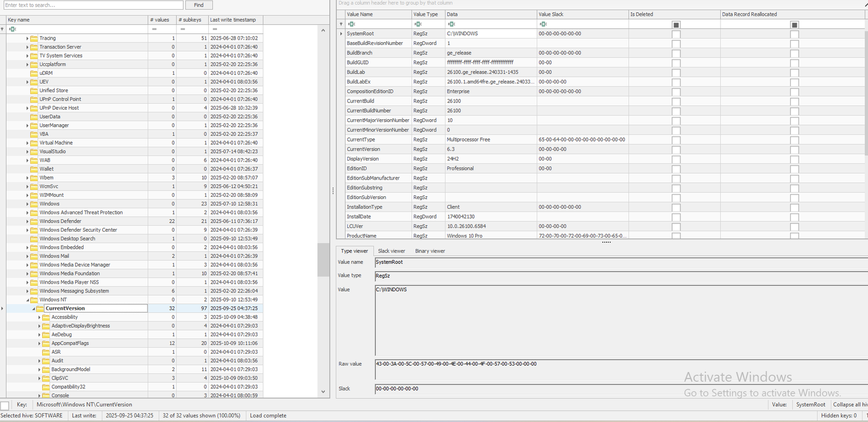Toggle the Is Deleted filter checkbox
Screen dimensions: 868x422
coord(676,25)
